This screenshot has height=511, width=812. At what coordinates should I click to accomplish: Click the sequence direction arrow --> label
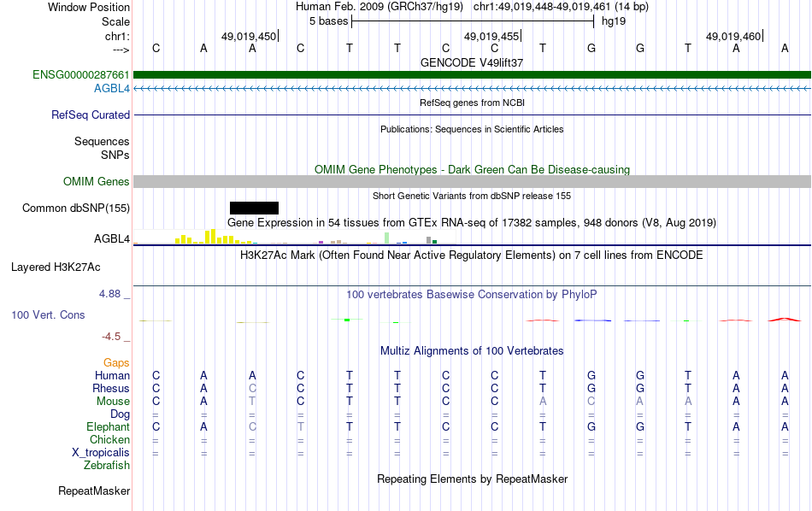[121, 50]
